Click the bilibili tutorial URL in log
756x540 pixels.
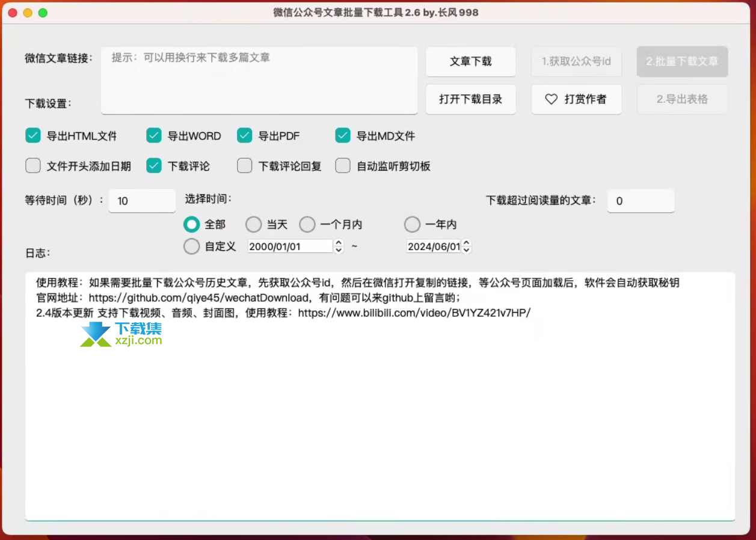point(414,313)
